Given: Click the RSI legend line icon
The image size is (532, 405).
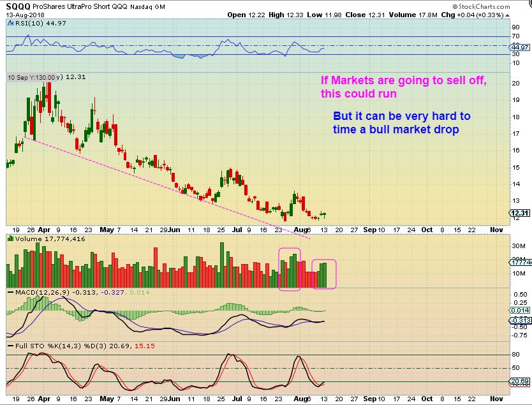Looking at the screenshot, I should [x=10, y=24].
